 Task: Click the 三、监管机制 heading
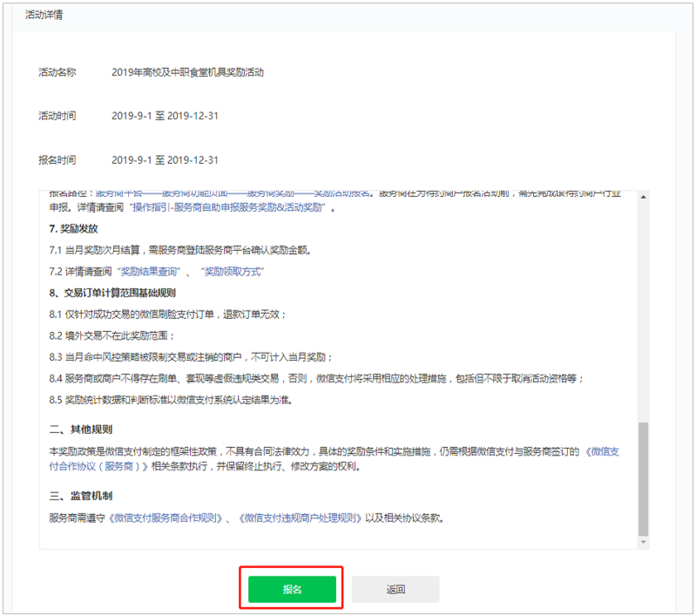[x=80, y=496]
